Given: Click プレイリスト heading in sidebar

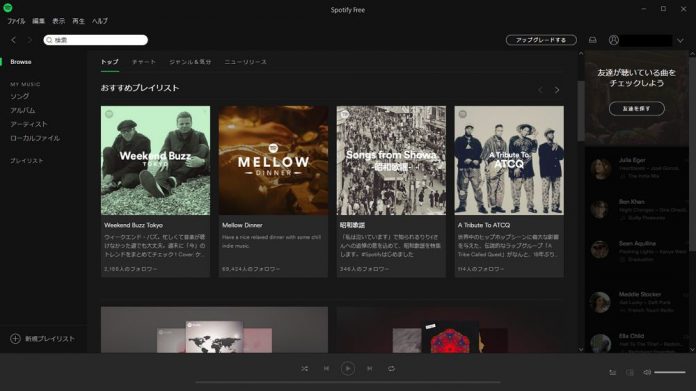Looking at the screenshot, I should click(27, 161).
